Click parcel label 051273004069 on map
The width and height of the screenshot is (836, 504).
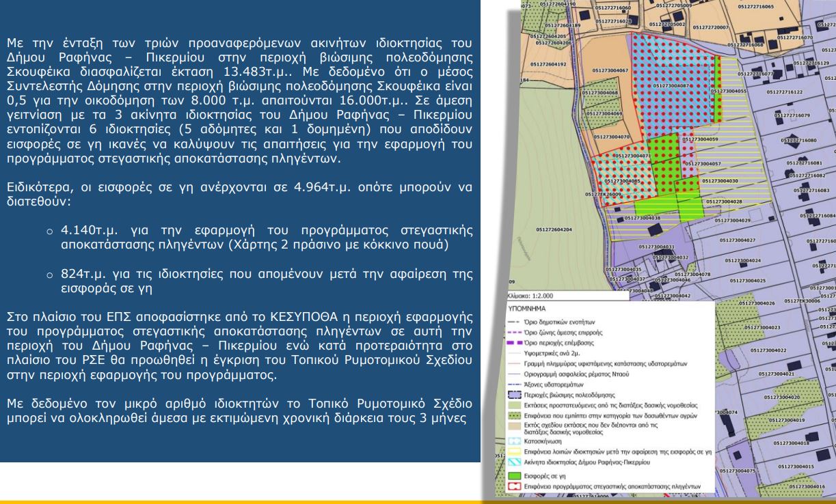click(x=606, y=113)
